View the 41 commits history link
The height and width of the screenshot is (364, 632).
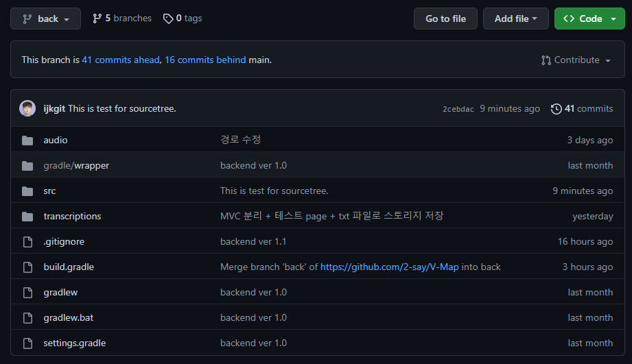[589, 109]
